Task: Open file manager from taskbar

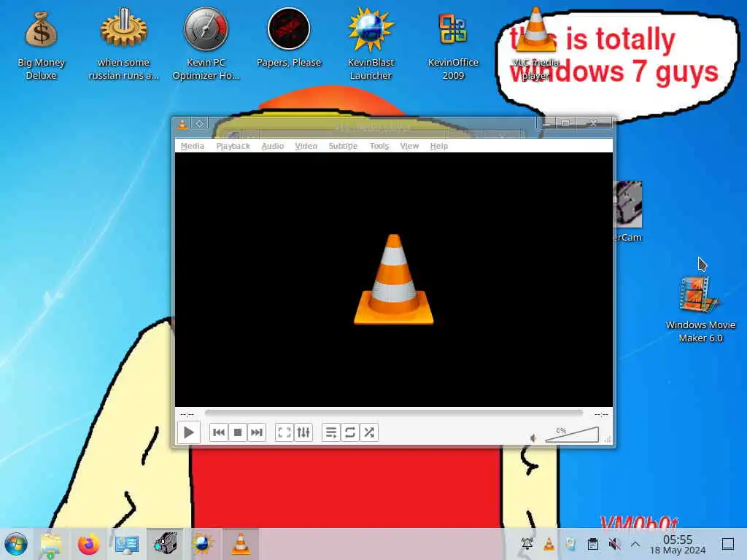Action: [51, 544]
